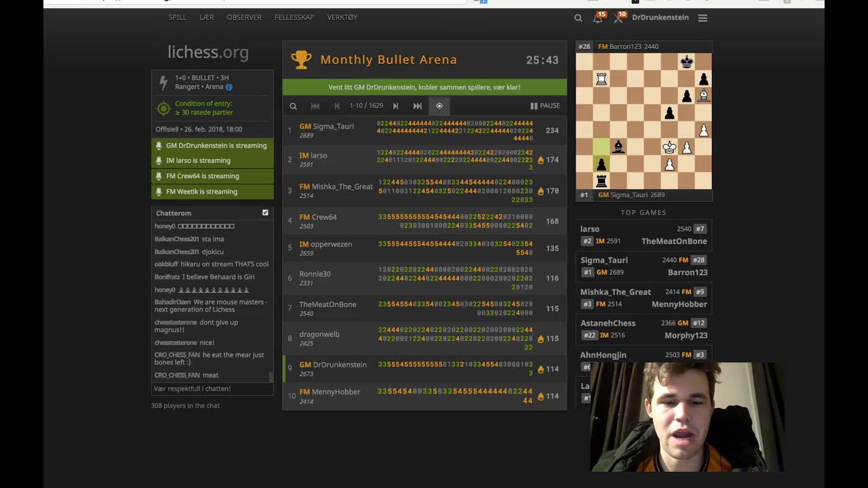Open FM Crew64 is streaming link
The image size is (868, 488).
pyautogui.click(x=212, y=176)
